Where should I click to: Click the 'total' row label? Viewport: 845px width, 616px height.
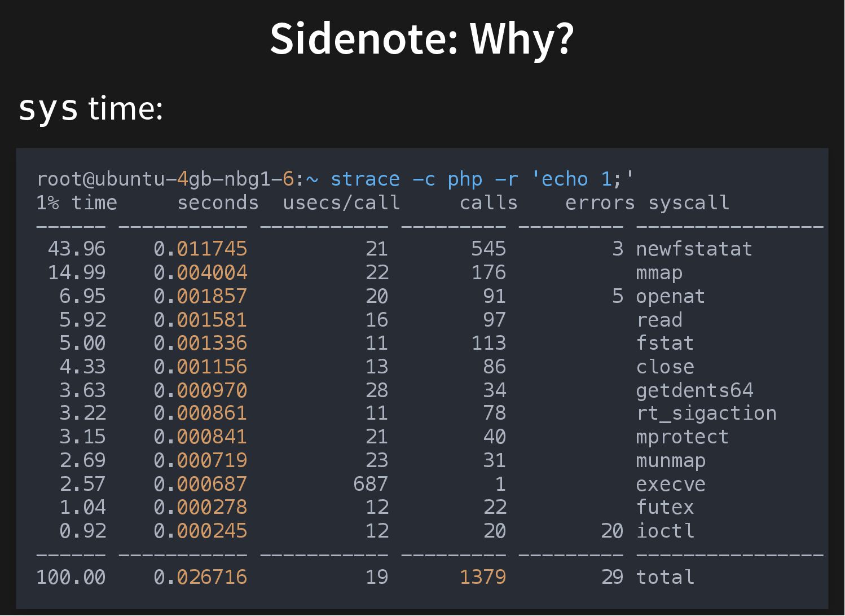665,578
